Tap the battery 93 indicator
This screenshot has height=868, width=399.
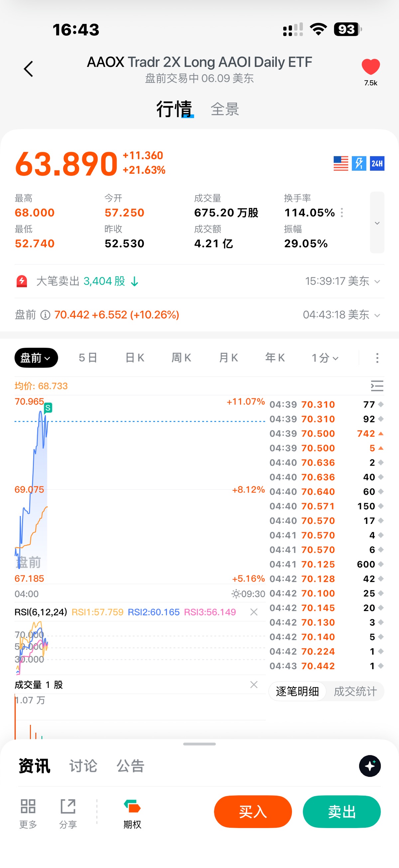coord(348,29)
